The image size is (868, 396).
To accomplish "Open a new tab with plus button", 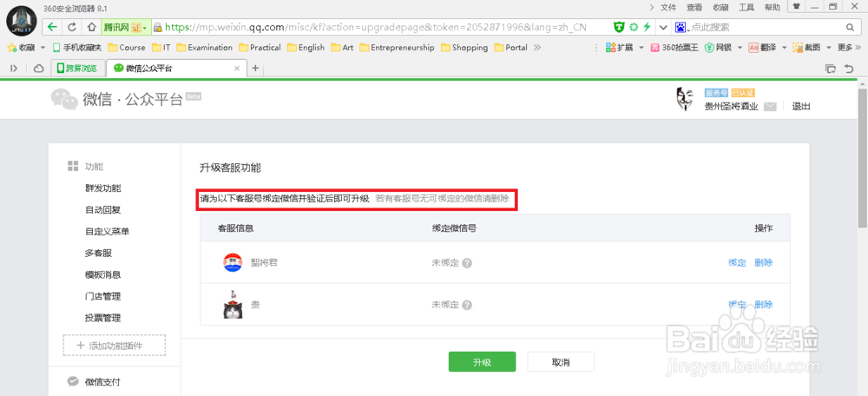I will 255,68.
